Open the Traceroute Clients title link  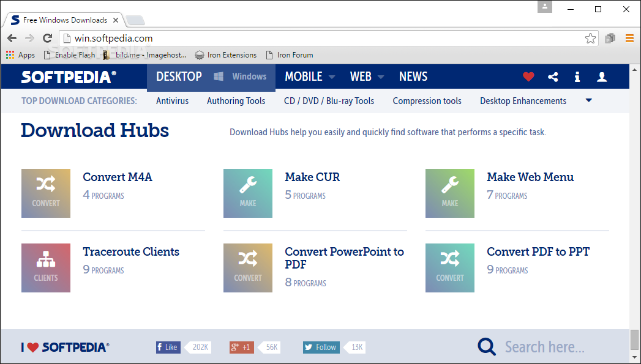(131, 251)
